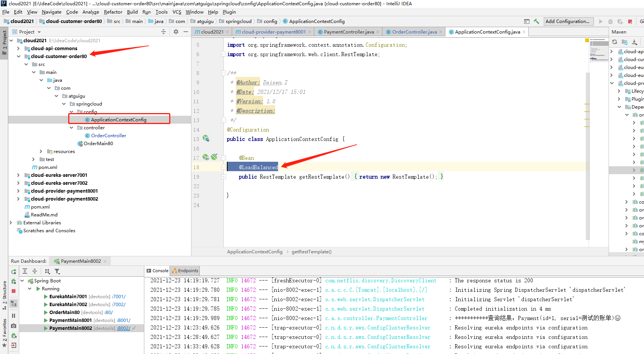This screenshot has height=354, width=644.
Task: Switch to OrderController.java tab
Action: (415, 32)
